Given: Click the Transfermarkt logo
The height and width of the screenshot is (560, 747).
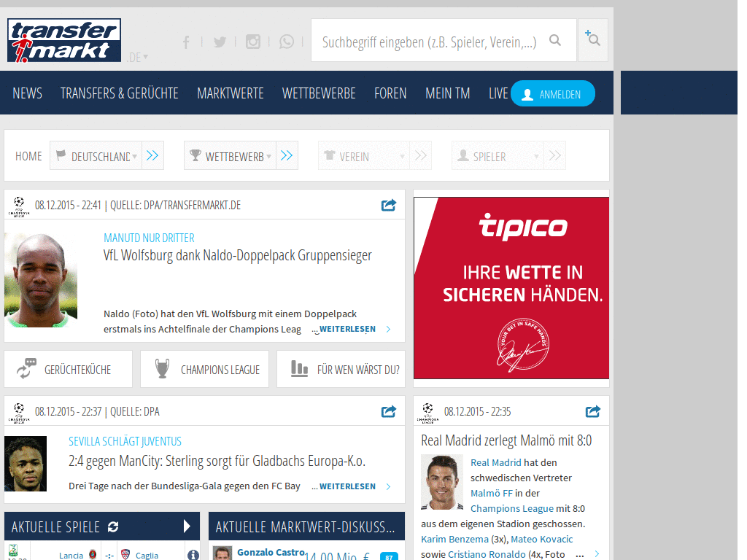Looking at the screenshot, I should click(x=64, y=41).
